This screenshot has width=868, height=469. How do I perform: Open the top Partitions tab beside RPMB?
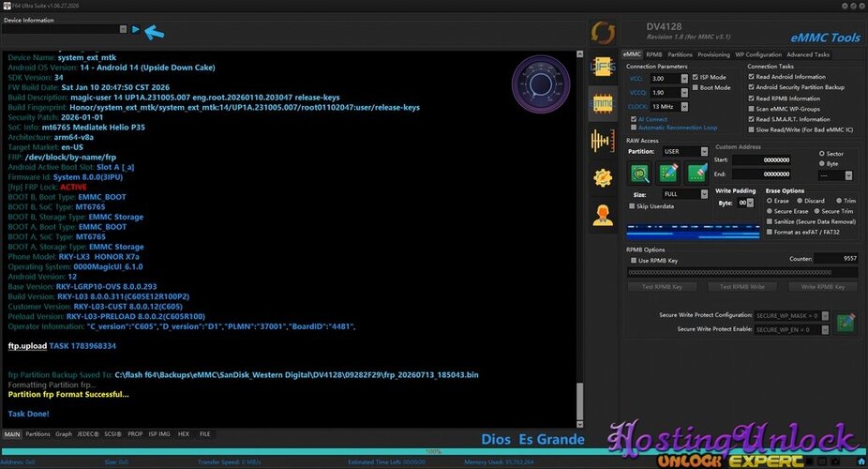[680, 54]
